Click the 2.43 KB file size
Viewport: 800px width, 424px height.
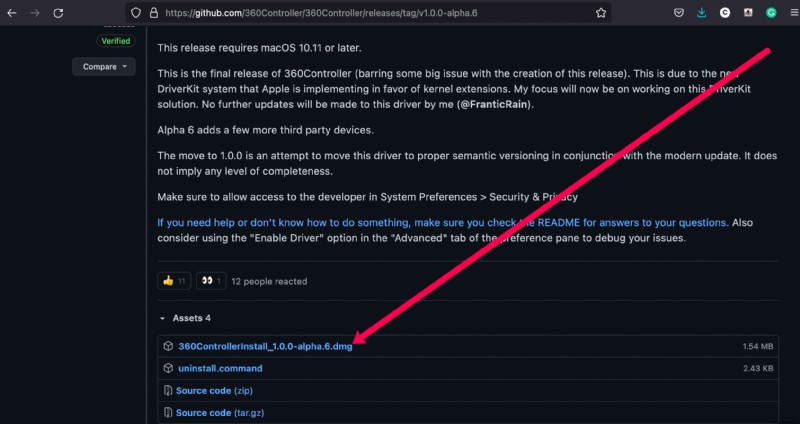[758, 368]
